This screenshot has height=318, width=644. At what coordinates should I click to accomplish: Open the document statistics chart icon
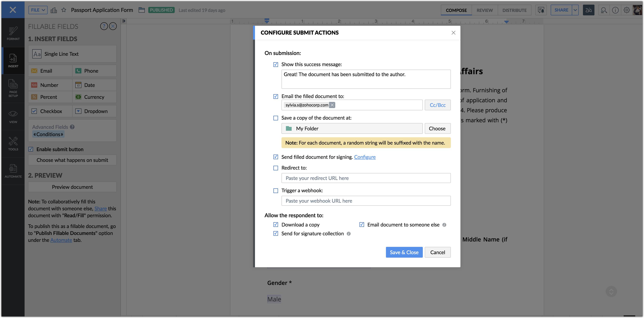coord(54,10)
